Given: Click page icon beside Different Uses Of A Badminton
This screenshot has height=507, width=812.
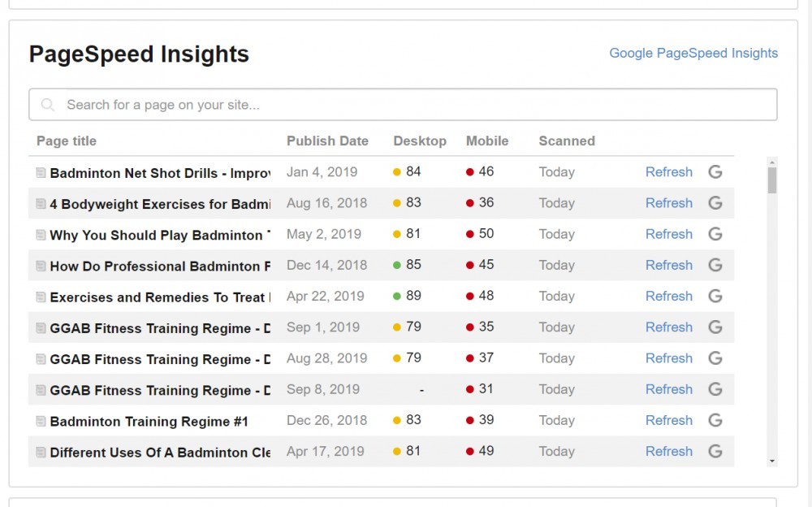Looking at the screenshot, I should pyautogui.click(x=41, y=452).
